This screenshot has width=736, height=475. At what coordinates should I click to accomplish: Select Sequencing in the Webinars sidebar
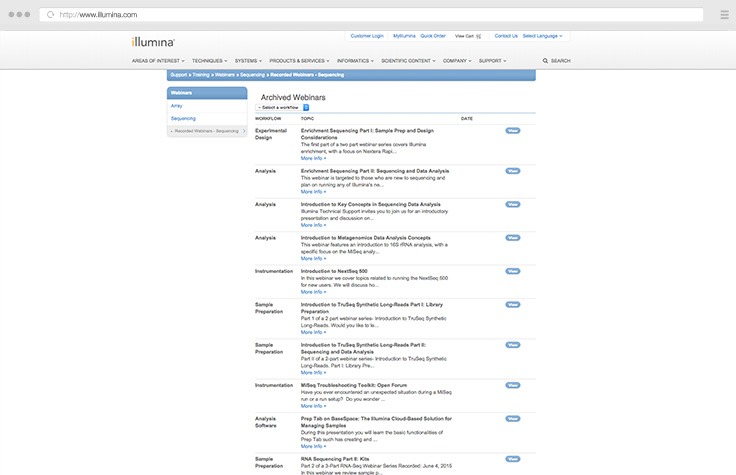183,118
